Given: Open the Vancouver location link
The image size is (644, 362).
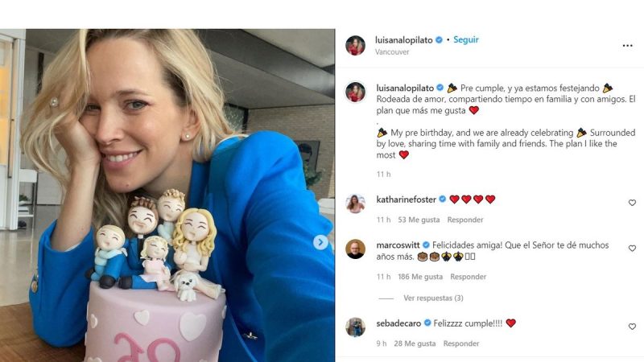Looking at the screenshot, I should (x=392, y=52).
